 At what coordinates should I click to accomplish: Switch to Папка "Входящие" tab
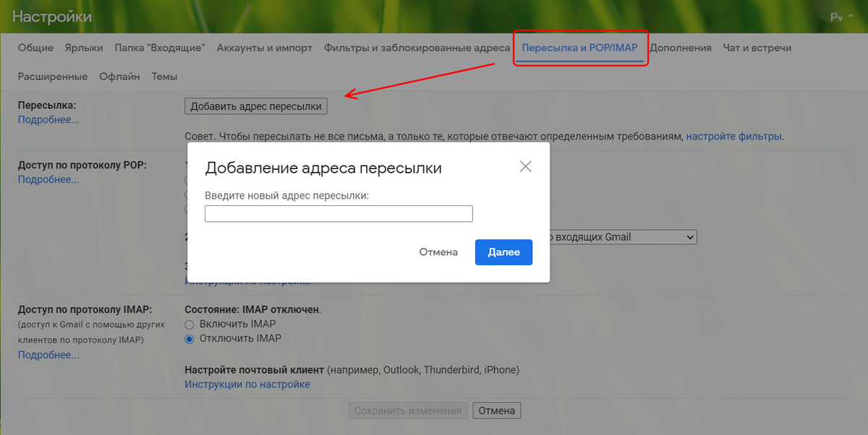coord(160,48)
